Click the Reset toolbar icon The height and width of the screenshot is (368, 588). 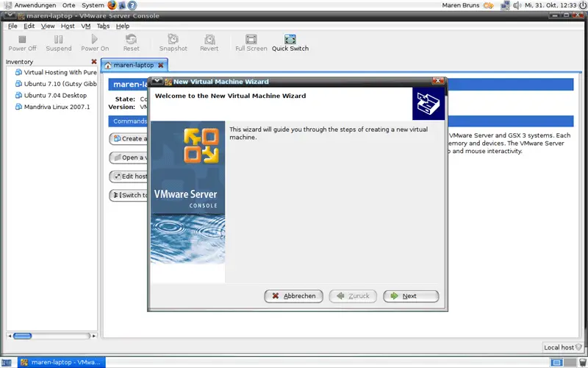131,40
